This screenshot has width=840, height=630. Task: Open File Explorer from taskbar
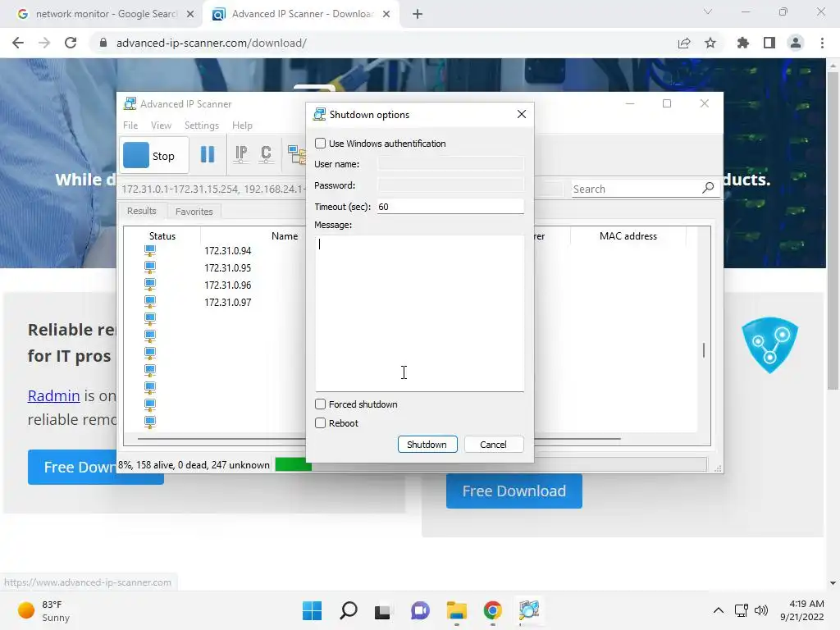click(456, 610)
